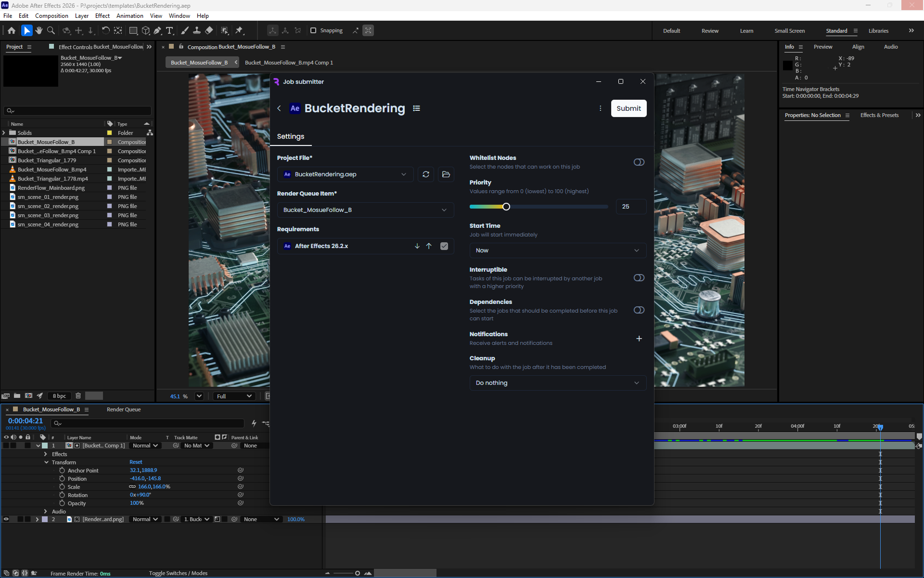The image size is (924, 578).
Task: Open the Effects & Presets tab
Action: 879,115
